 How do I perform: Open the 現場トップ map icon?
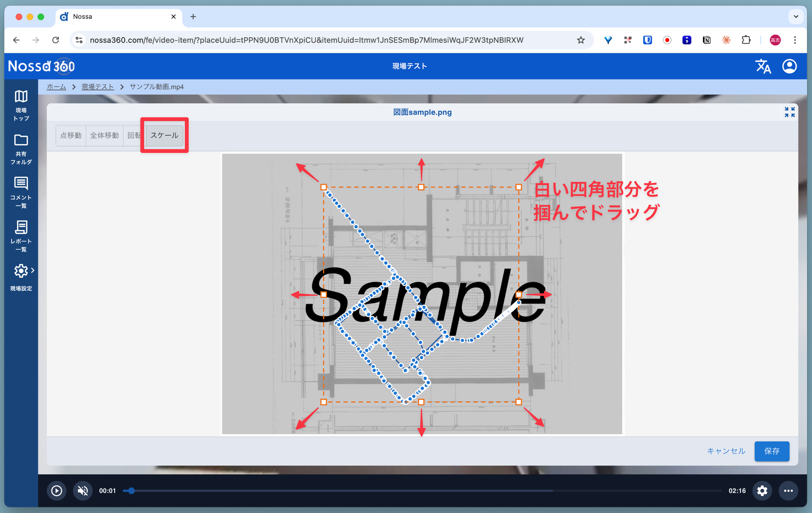pos(21,97)
